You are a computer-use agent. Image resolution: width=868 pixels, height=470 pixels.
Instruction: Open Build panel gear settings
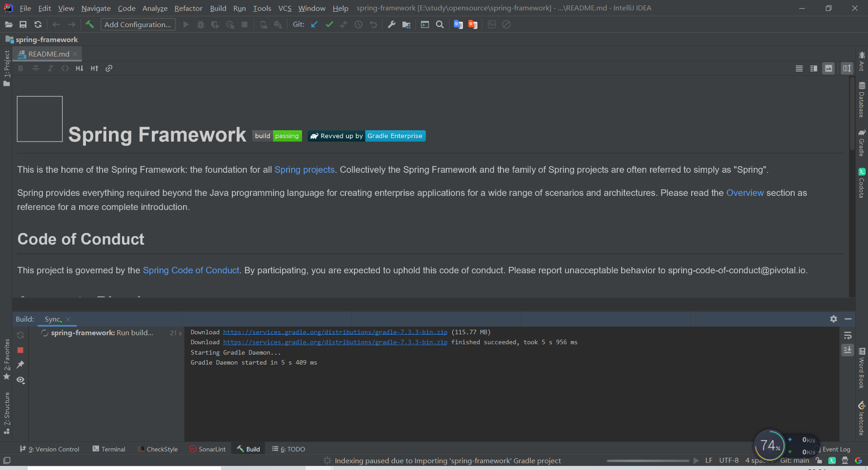click(x=834, y=319)
